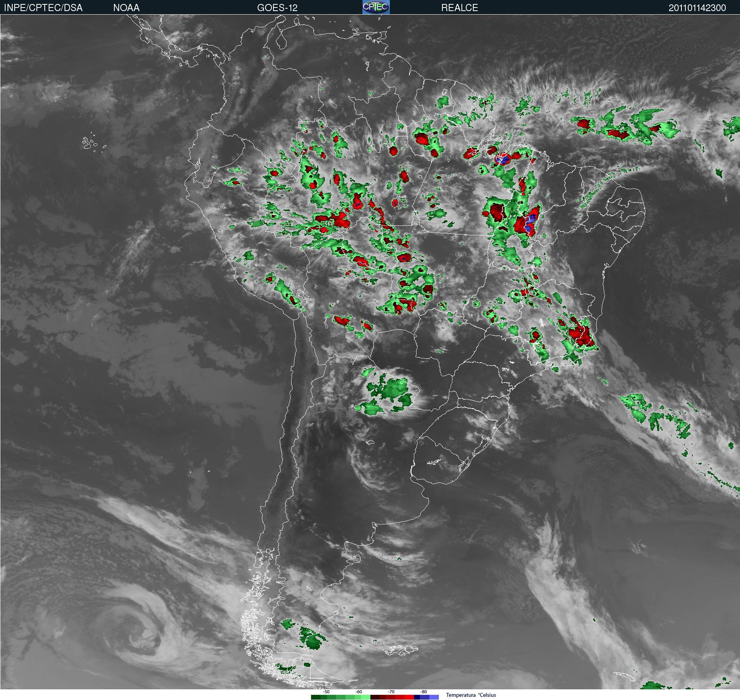Click the green segment of color scale
Image resolution: width=740 pixels, height=700 pixels.
(341, 697)
